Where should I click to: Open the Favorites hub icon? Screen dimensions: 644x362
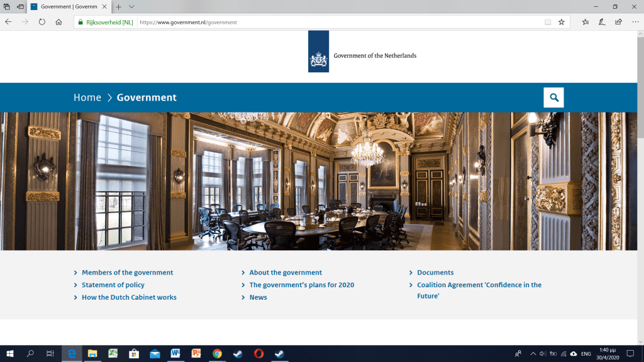[x=586, y=21]
